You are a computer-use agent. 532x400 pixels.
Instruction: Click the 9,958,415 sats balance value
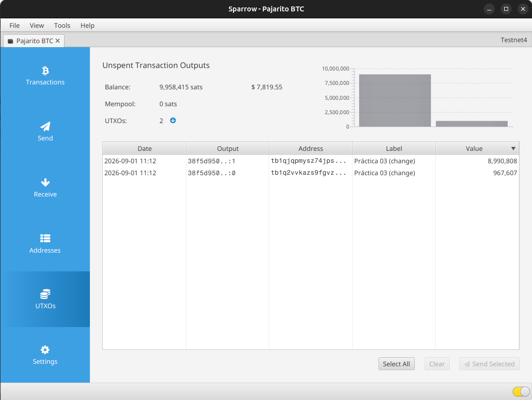pos(181,87)
